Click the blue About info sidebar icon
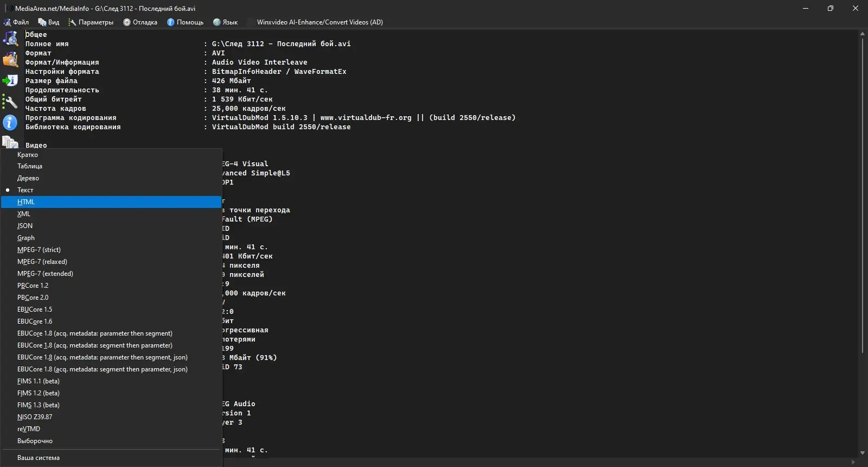 coord(10,123)
